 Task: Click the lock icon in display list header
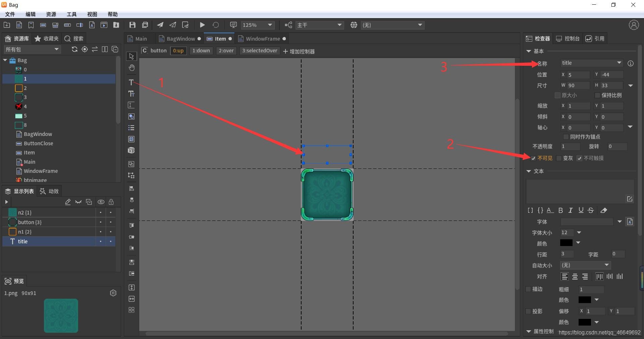coord(111,202)
